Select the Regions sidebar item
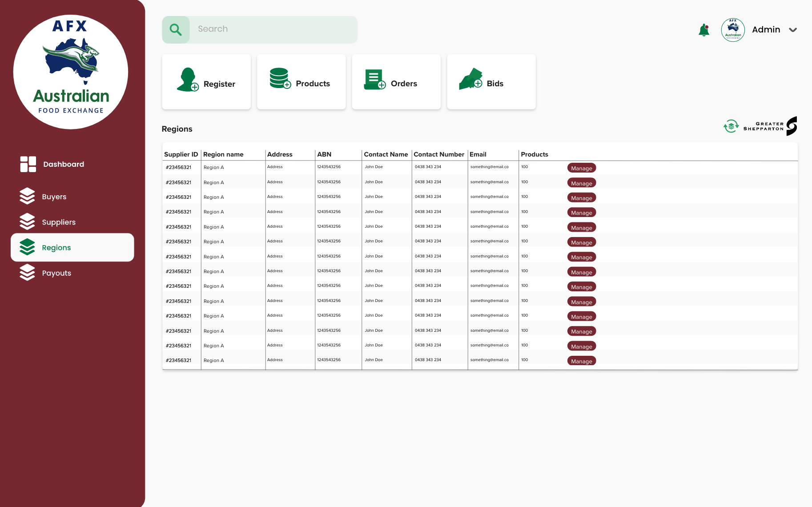 coord(72,247)
